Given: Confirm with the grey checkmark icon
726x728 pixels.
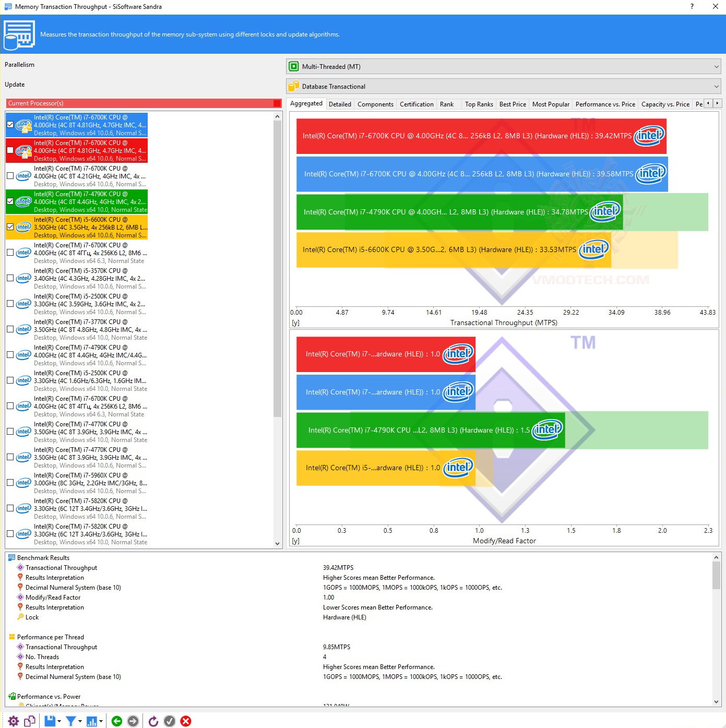Looking at the screenshot, I should [x=170, y=721].
